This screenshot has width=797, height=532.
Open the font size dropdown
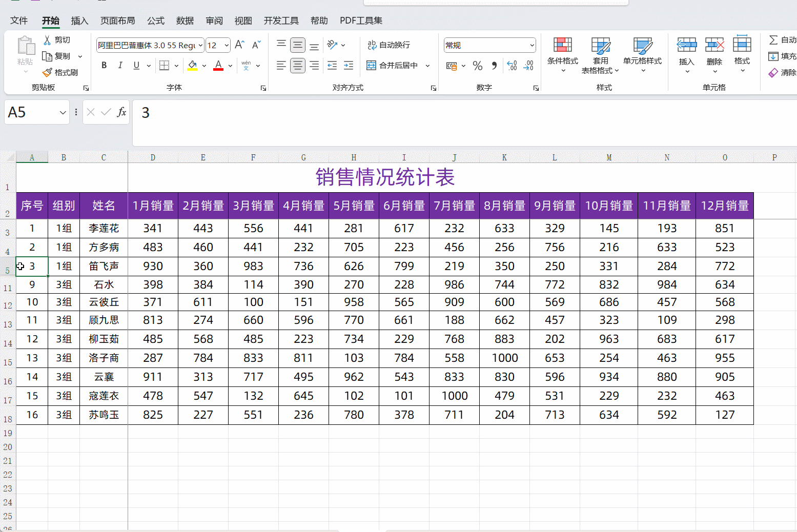click(x=227, y=45)
